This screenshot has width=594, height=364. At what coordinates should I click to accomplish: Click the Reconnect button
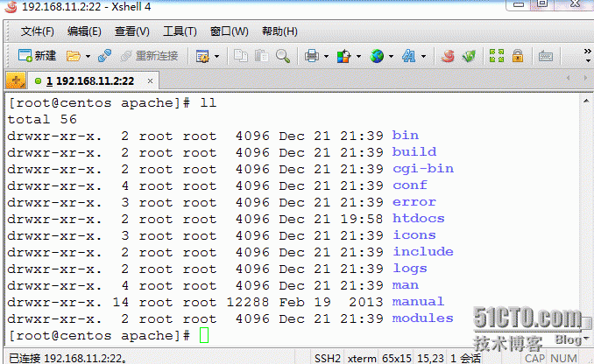149,56
